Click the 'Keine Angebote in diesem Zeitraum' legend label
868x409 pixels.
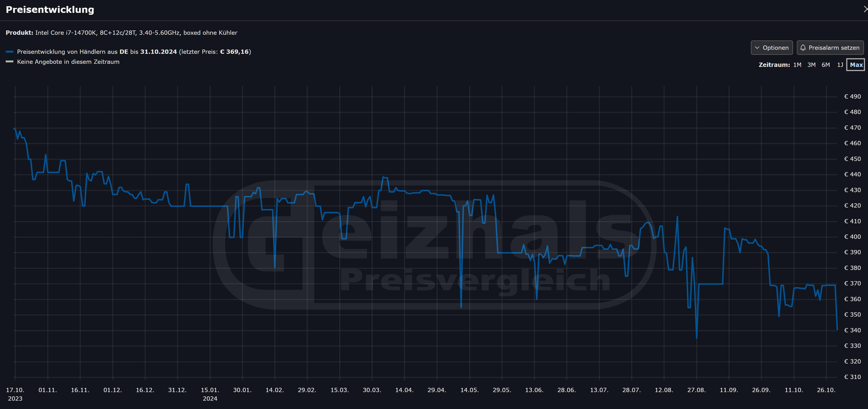[x=68, y=62]
